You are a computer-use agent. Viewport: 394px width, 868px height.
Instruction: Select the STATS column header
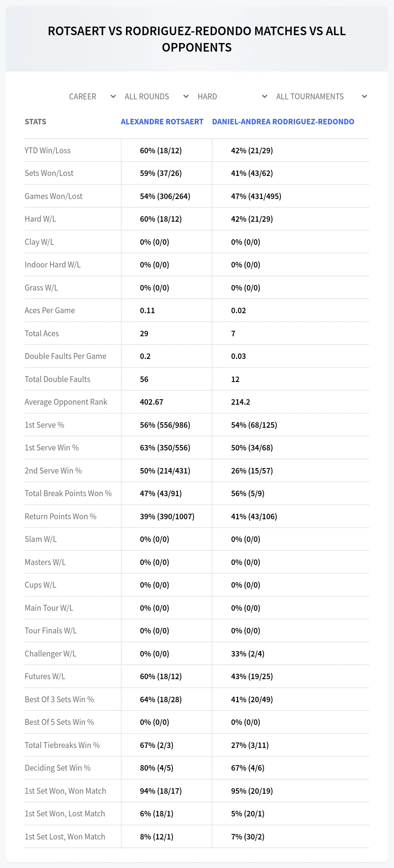(36, 122)
